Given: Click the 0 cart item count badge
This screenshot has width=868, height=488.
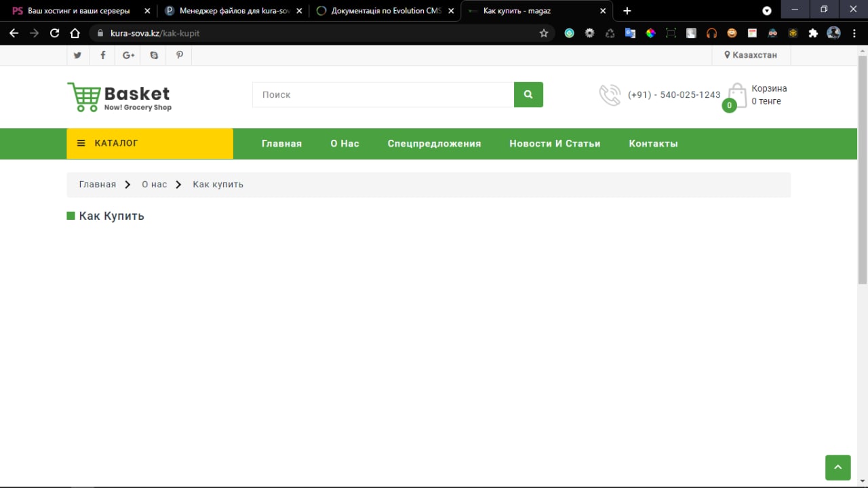Looking at the screenshot, I should tap(729, 105).
